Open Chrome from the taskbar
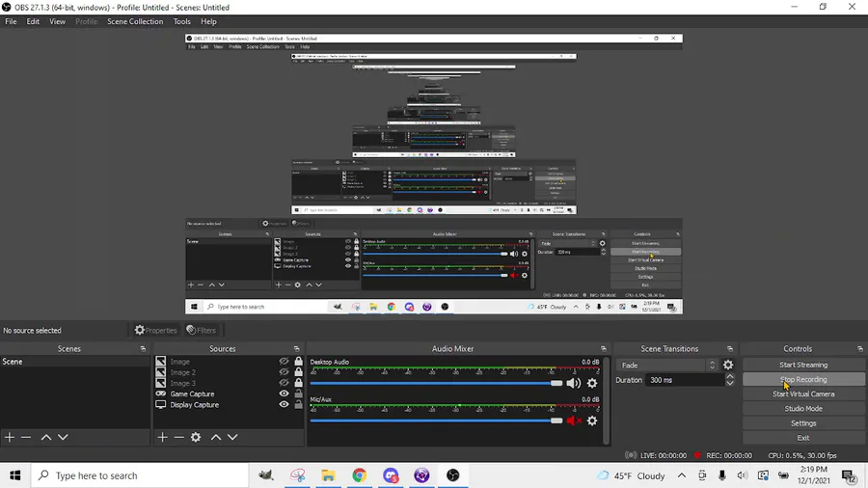The width and height of the screenshot is (868, 488). (360, 475)
